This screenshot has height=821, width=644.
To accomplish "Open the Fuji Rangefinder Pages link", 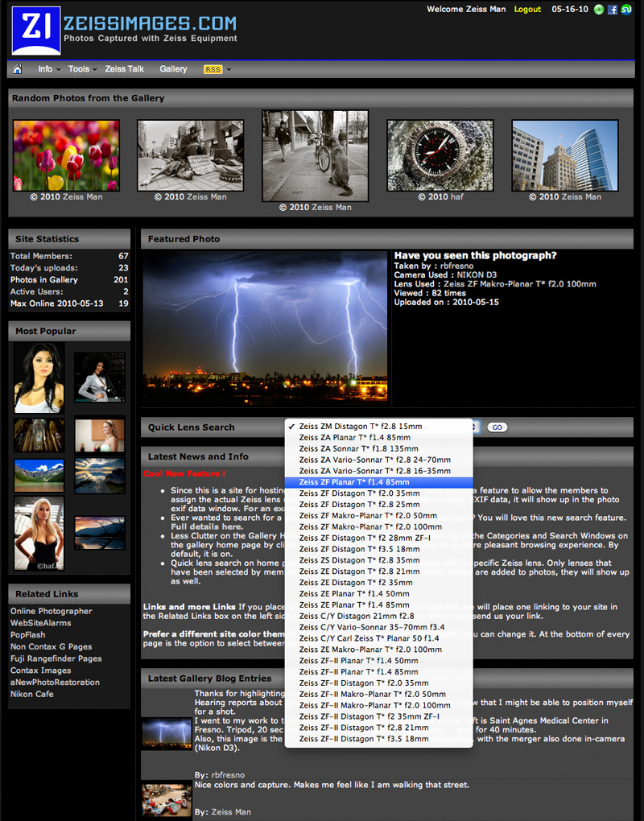I will pyautogui.click(x=56, y=658).
